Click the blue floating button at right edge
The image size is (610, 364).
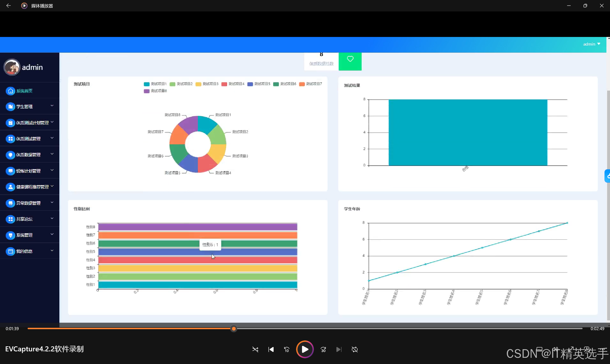pyautogui.click(x=608, y=176)
